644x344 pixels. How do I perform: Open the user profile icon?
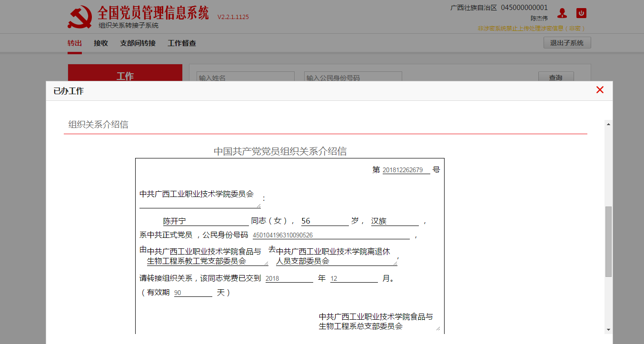point(562,13)
